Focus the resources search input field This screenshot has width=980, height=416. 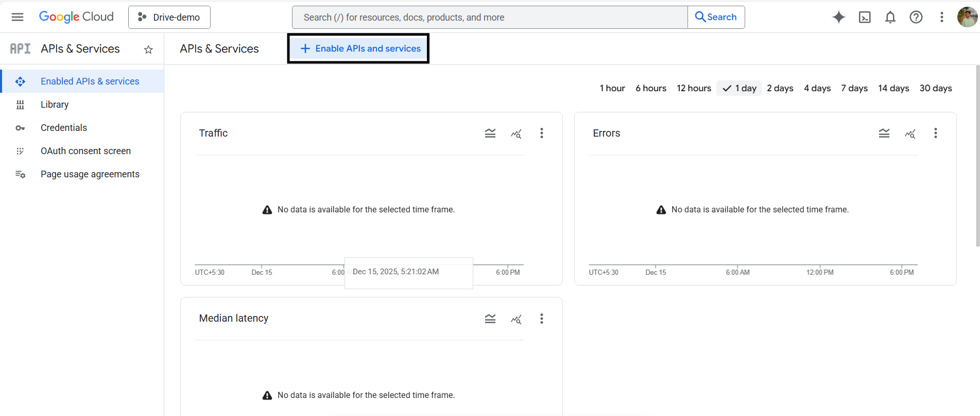(x=489, y=18)
